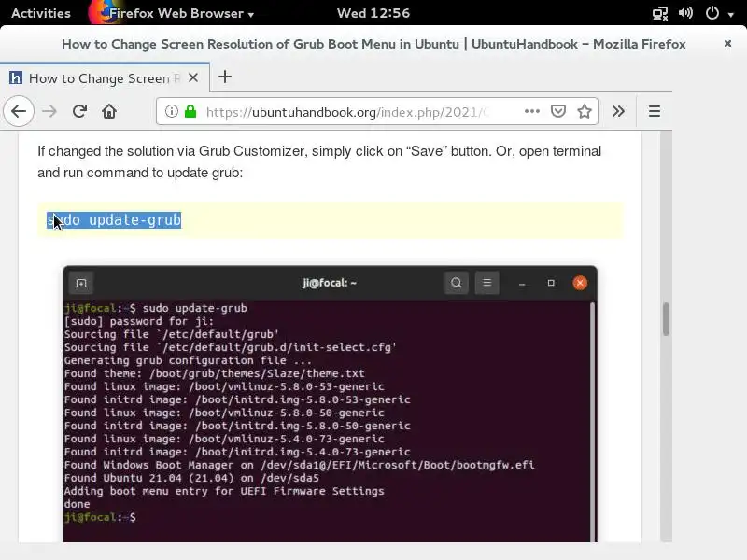The width and height of the screenshot is (747, 560).
Task: Click the volume speaker icon
Action: 685,13
